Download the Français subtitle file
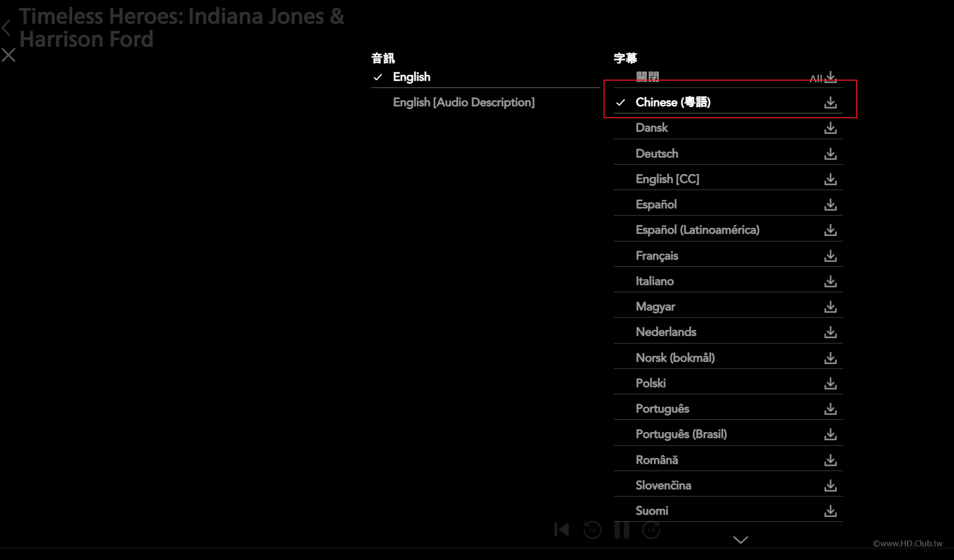 click(830, 256)
